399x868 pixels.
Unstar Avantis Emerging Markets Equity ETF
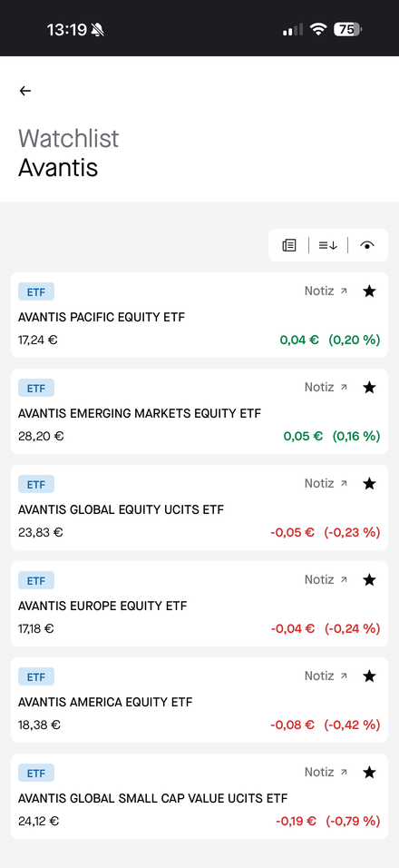click(x=369, y=387)
